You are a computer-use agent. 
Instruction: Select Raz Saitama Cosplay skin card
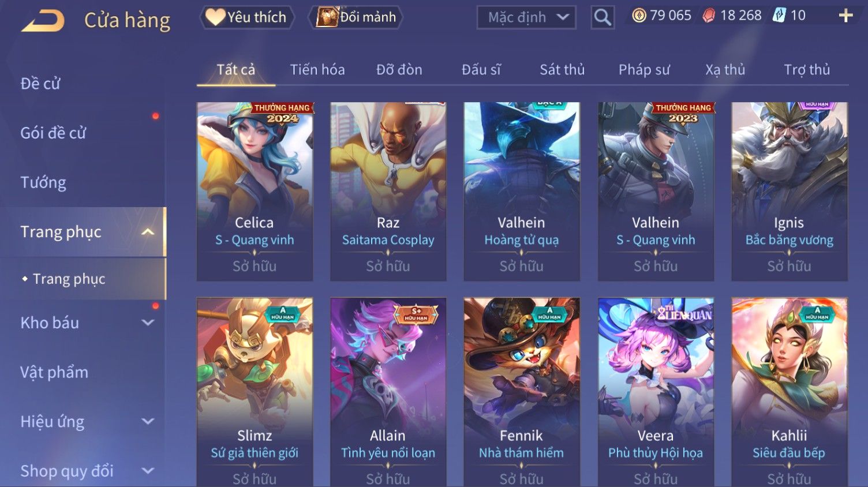pyautogui.click(x=388, y=192)
